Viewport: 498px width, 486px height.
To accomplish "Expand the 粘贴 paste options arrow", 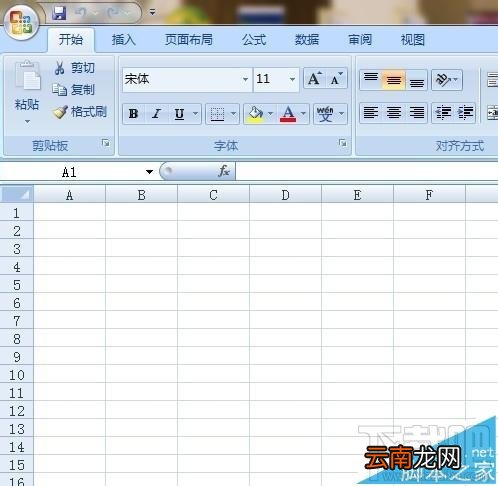I will click(27, 122).
